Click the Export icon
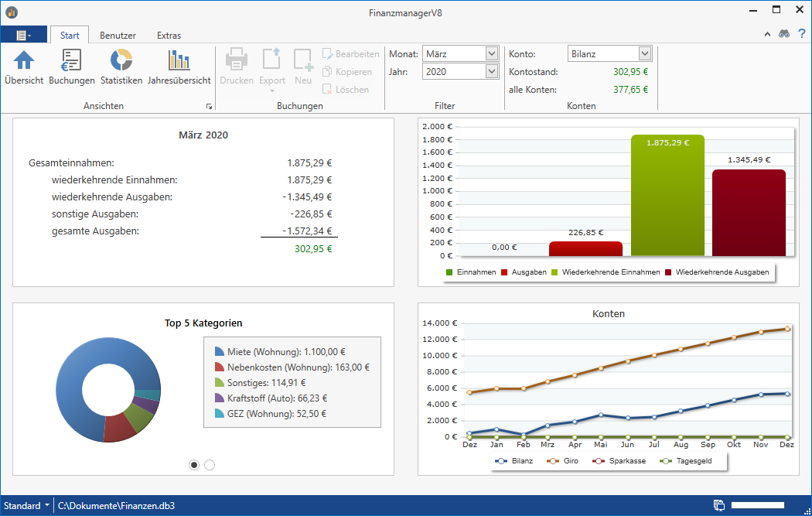This screenshot has height=516, width=812. (x=272, y=59)
